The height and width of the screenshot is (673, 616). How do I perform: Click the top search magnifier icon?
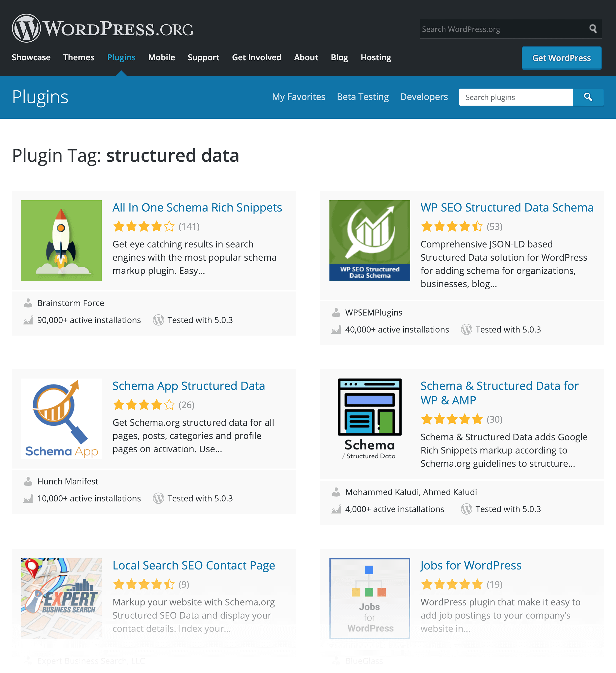[593, 29]
